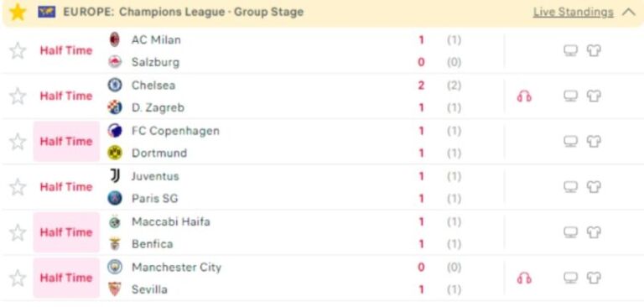Image resolution: width=644 pixels, height=307 pixels.
Task: Open Live Standings link
Action: click(x=573, y=13)
